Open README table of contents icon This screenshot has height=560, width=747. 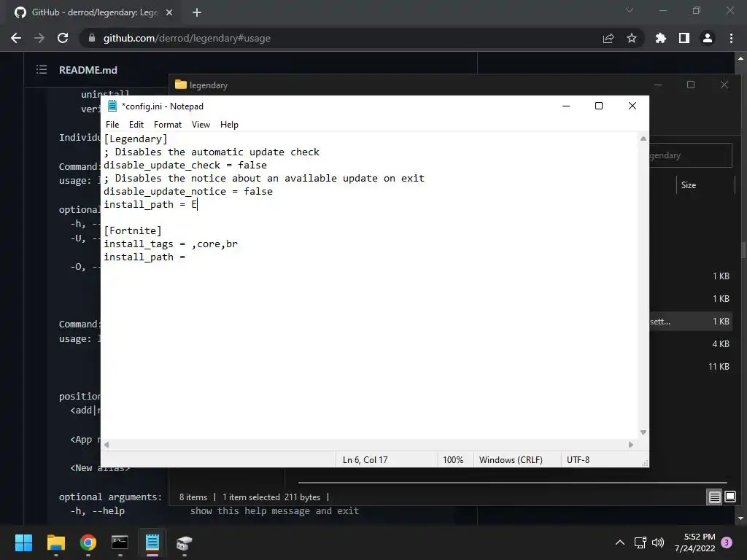(x=42, y=69)
